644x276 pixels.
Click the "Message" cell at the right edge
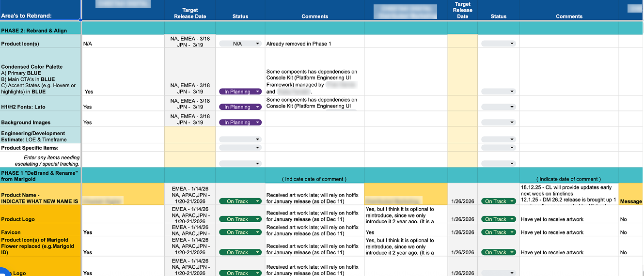(630, 201)
